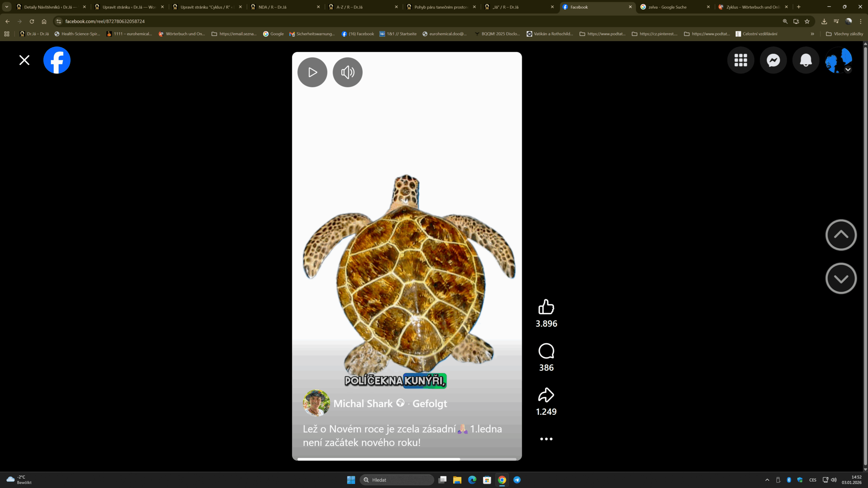Close the reel viewer with X
Screen dimensions: 868x488
[24, 60]
